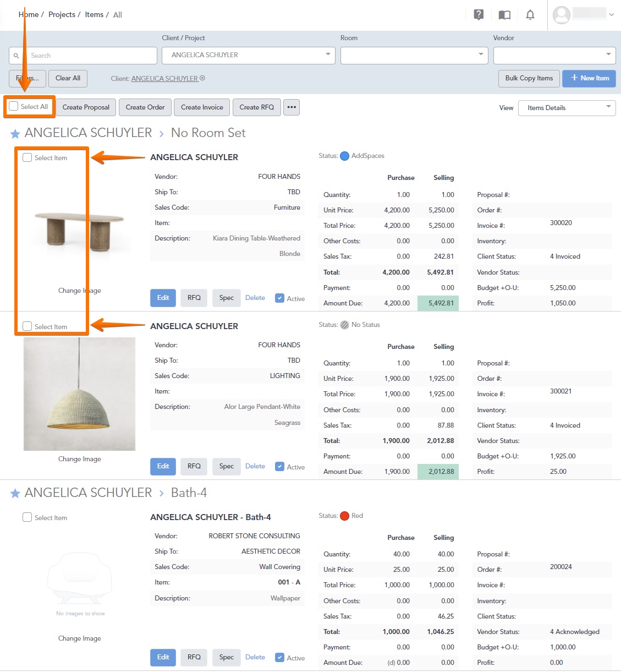Click the blue AddSpaces status dot
Image resolution: width=621 pixels, height=672 pixels.
[345, 156]
